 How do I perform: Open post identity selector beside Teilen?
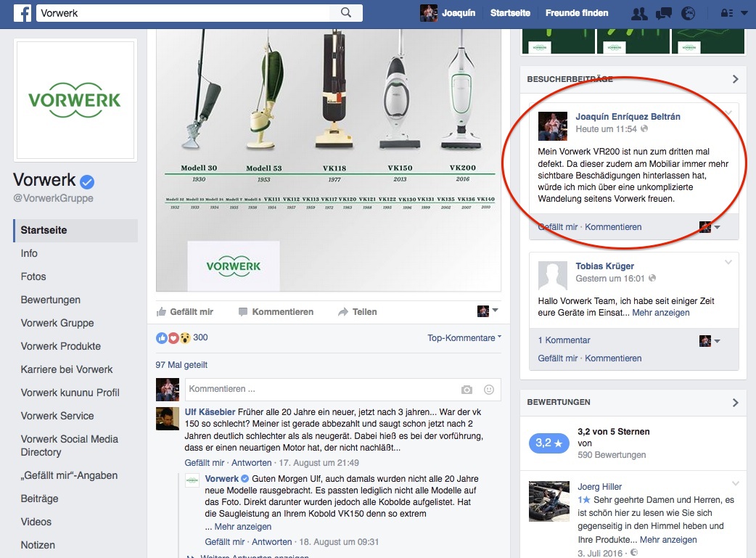coord(488,311)
